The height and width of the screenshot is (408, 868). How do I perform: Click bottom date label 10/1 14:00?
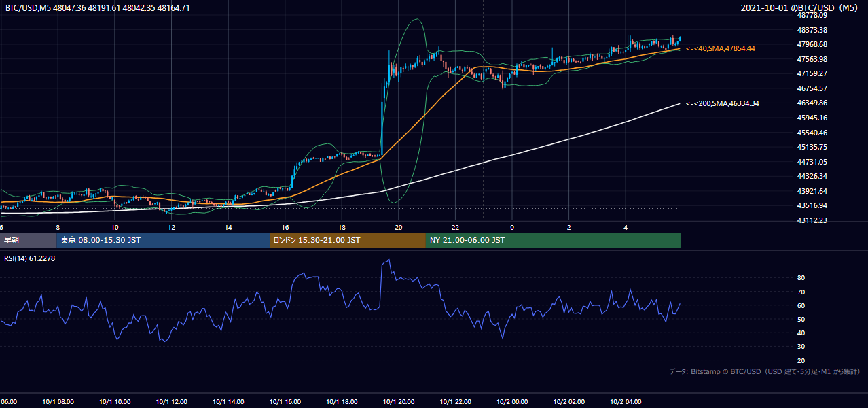tap(228, 402)
